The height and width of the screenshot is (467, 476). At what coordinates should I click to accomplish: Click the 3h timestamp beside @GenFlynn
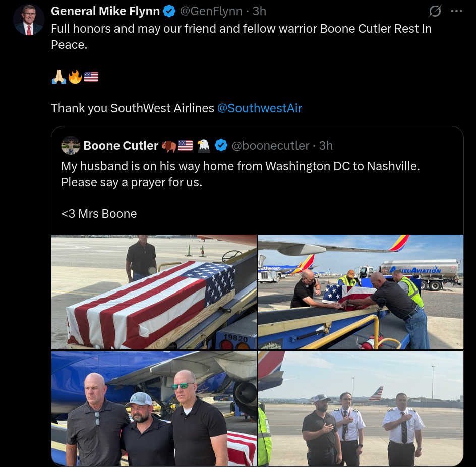259,11
